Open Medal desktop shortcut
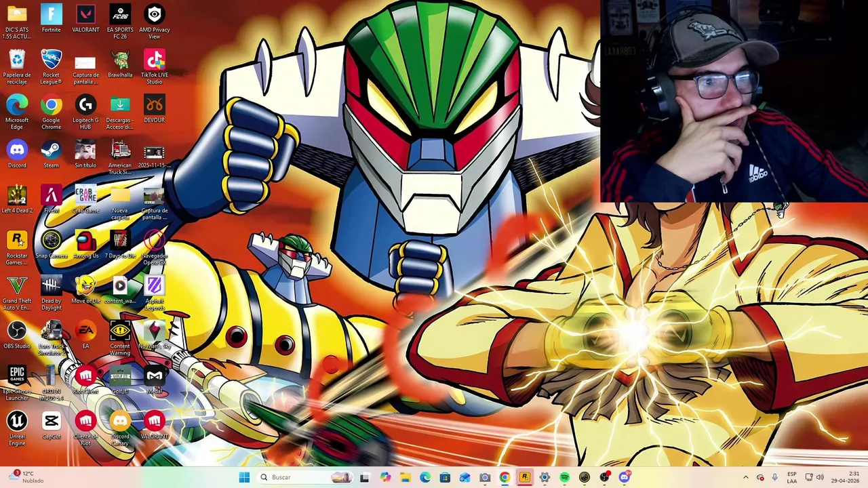868x488 pixels. [155, 381]
